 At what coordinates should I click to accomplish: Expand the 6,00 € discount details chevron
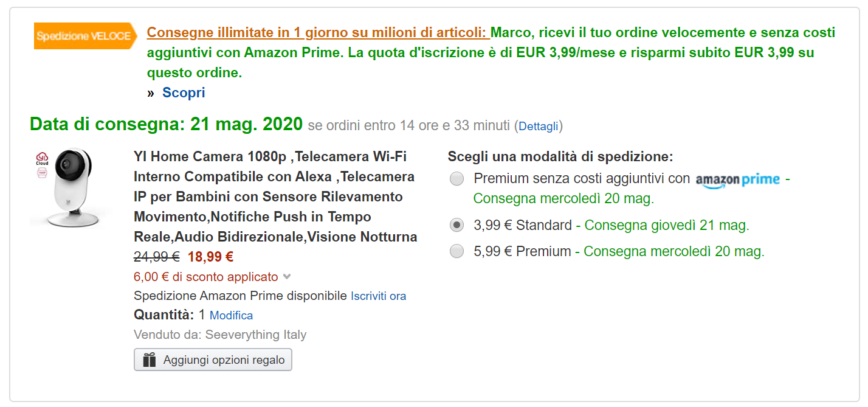286,276
